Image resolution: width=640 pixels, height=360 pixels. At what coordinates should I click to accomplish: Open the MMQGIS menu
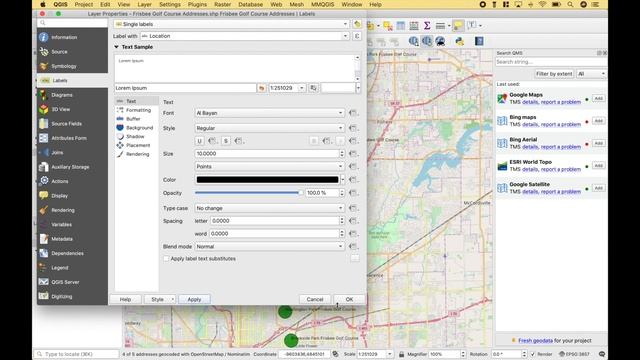(x=322, y=4)
